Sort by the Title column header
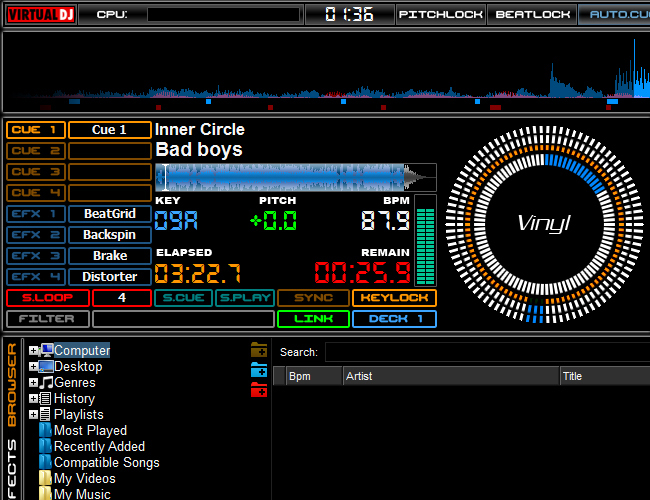The height and width of the screenshot is (500, 650). click(605, 376)
